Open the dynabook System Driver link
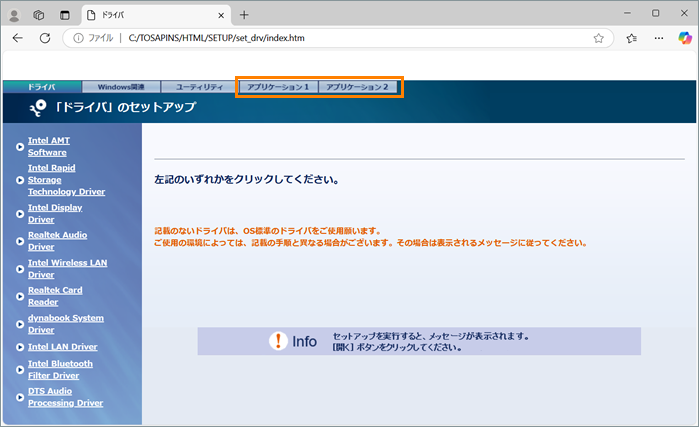The width and height of the screenshot is (699, 427). (66, 324)
